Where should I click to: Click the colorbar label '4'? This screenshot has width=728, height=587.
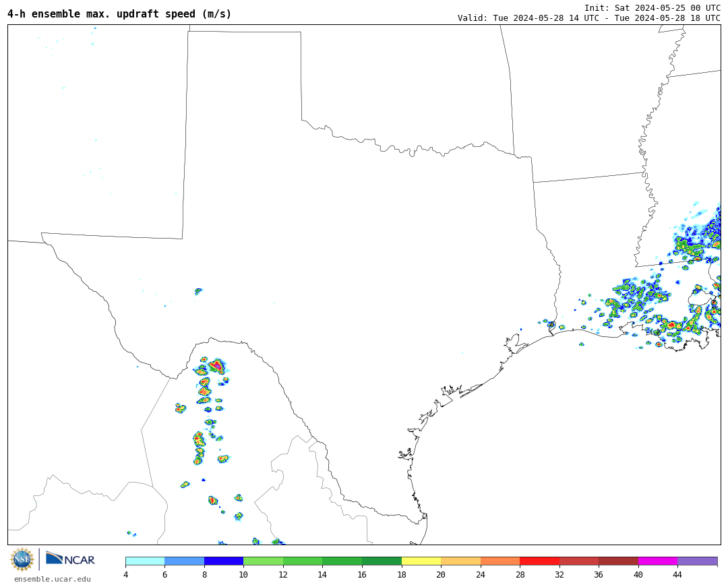pos(126,574)
